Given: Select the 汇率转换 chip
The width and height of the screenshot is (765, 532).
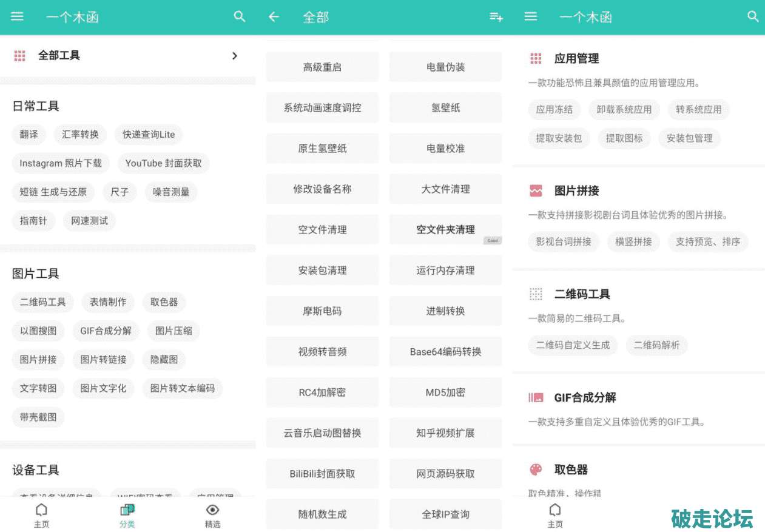Looking at the screenshot, I should point(80,135).
